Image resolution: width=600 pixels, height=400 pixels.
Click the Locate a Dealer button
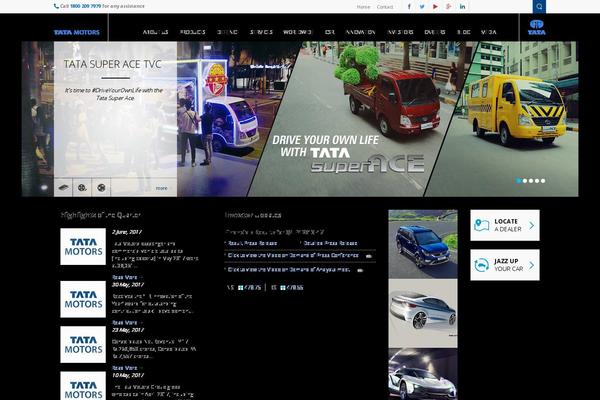[x=505, y=225]
